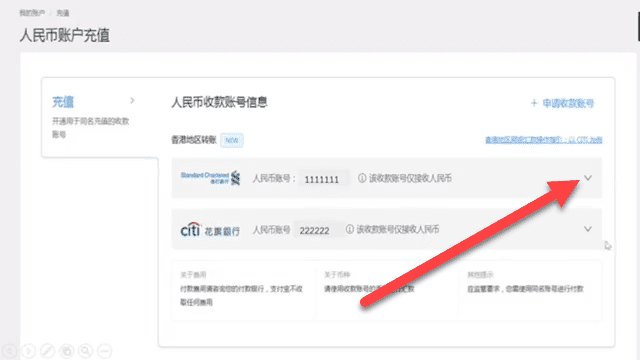Click the 关于费用 info card

tap(244, 290)
